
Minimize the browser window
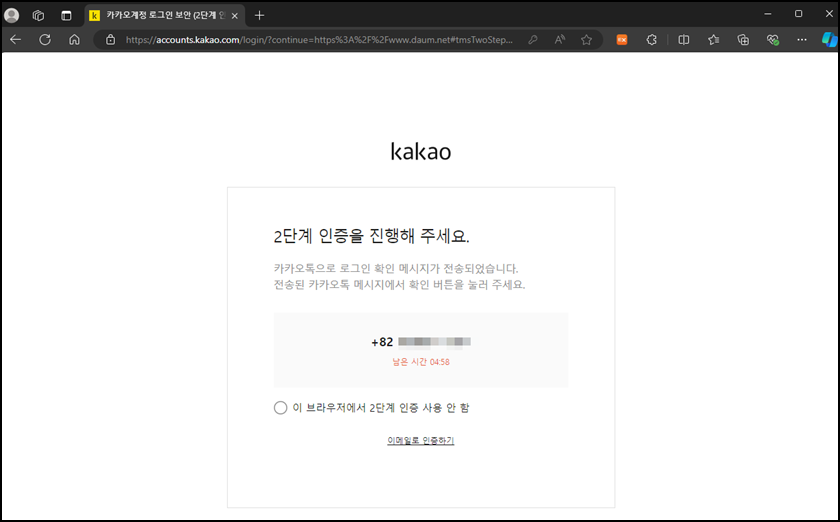click(768, 14)
